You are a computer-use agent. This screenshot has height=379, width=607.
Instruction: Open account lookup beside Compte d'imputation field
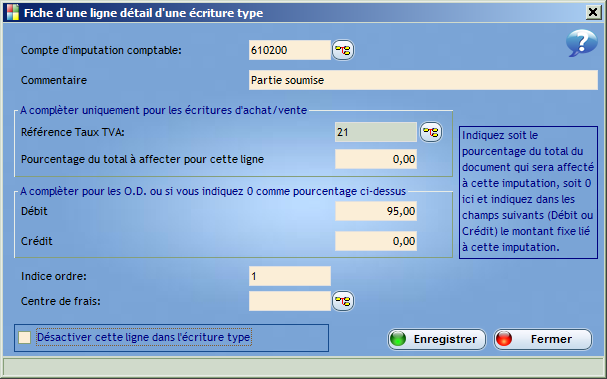point(343,50)
